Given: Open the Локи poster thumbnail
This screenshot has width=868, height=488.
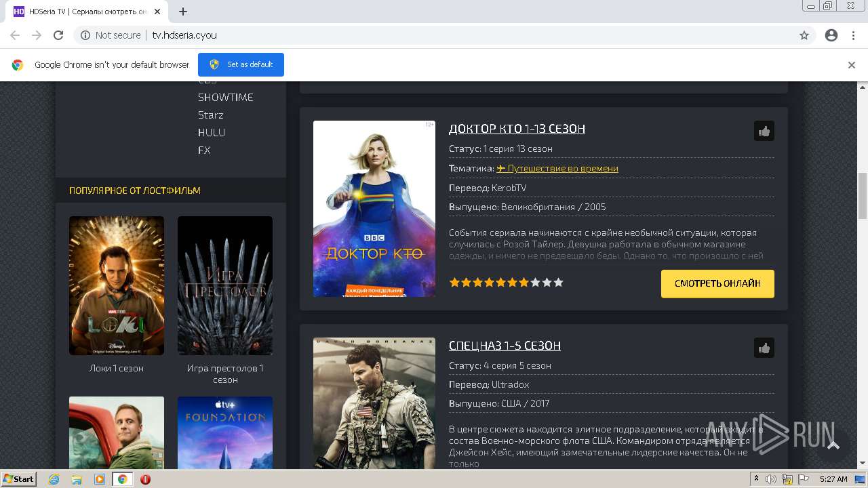Looking at the screenshot, I should point(117,285).
